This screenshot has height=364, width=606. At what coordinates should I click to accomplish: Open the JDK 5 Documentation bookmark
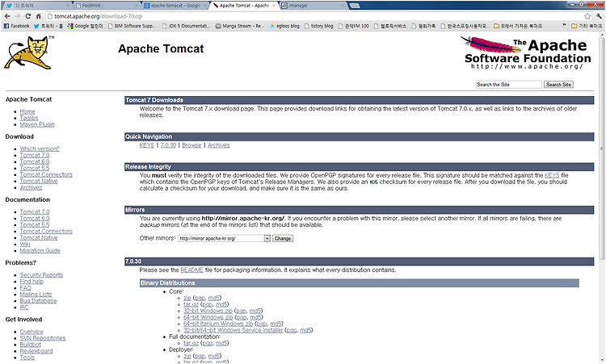pos(187,26)
